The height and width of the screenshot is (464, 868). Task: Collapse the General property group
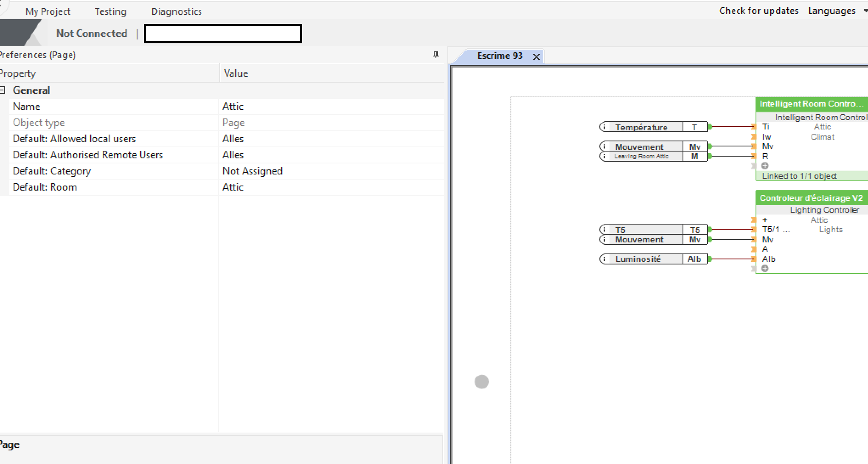(x=3, y=90)
